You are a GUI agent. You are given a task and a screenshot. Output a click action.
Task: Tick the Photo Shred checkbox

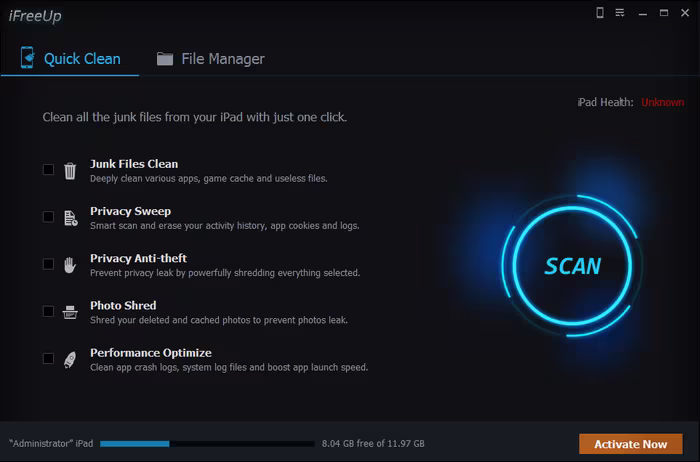[x=48, y=311]
